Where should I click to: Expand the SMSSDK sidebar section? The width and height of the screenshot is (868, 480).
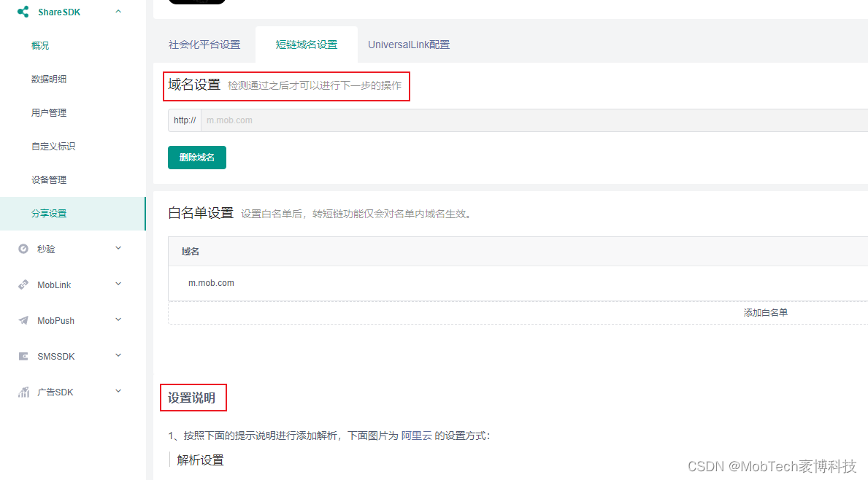118,356
